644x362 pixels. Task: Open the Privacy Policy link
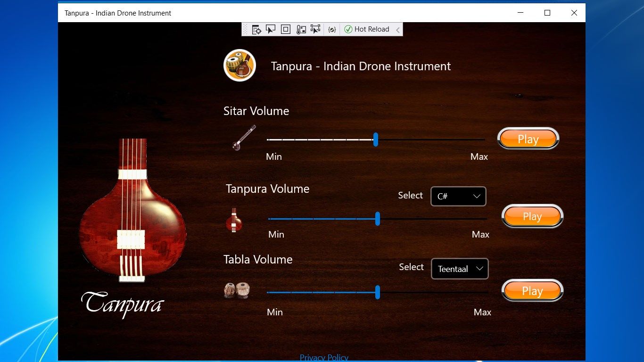(324, 357)
